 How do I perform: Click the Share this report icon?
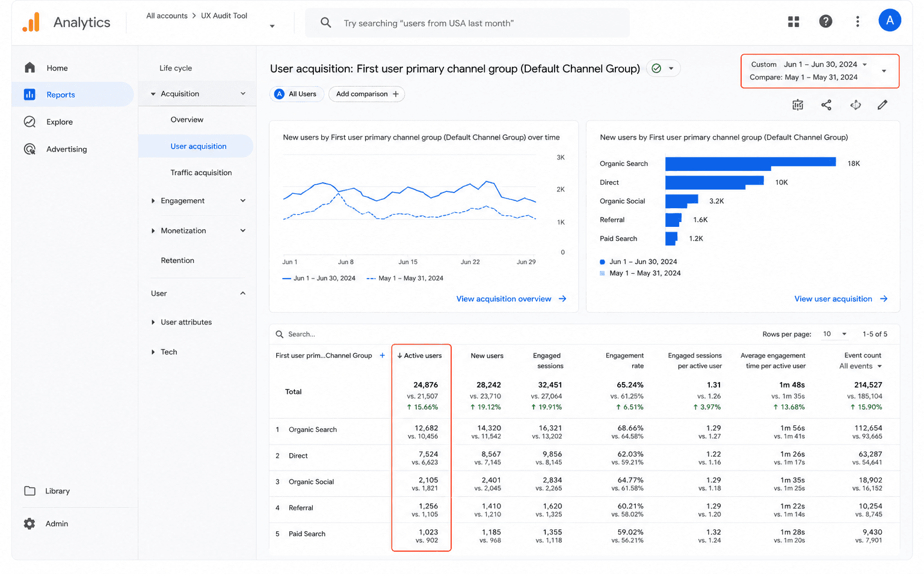tap(827, 105)
